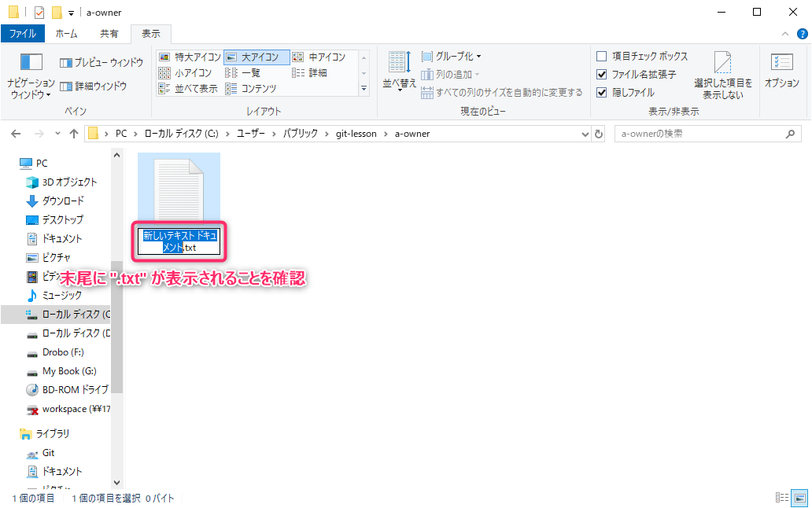Image resolution: width=812 pixels, height=508 pixels.
Task: Open 3D オブジェクト in the sidebar
Action: click(61, 182)
